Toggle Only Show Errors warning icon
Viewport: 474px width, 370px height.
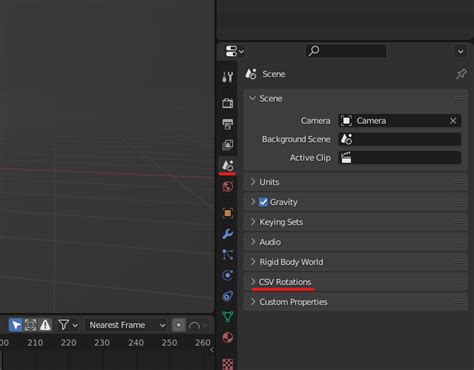tap(45, 325)
